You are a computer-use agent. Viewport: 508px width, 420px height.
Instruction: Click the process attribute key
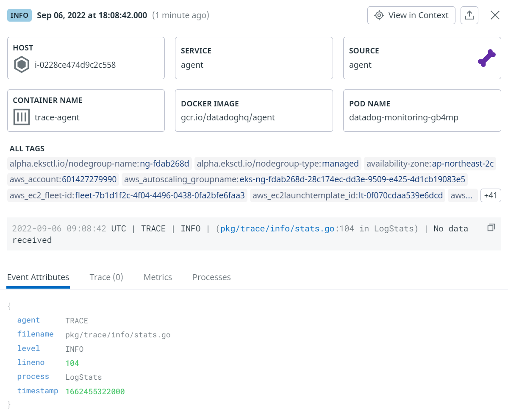coord(33,377)
